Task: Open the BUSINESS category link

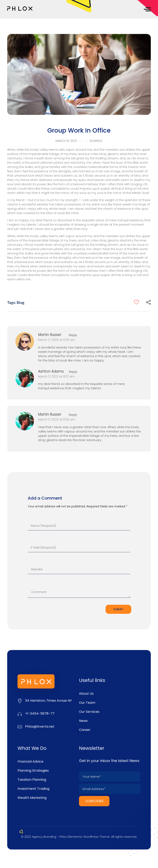Action: [96, 141]
